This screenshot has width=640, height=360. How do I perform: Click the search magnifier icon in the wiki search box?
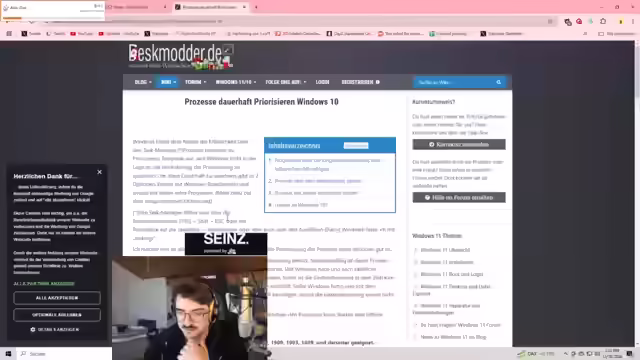click(498, 82)
